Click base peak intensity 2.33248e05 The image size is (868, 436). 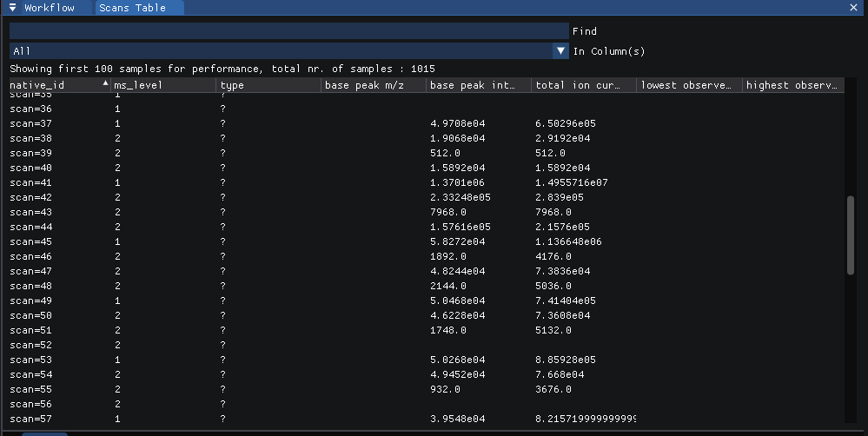pos(461,197)
